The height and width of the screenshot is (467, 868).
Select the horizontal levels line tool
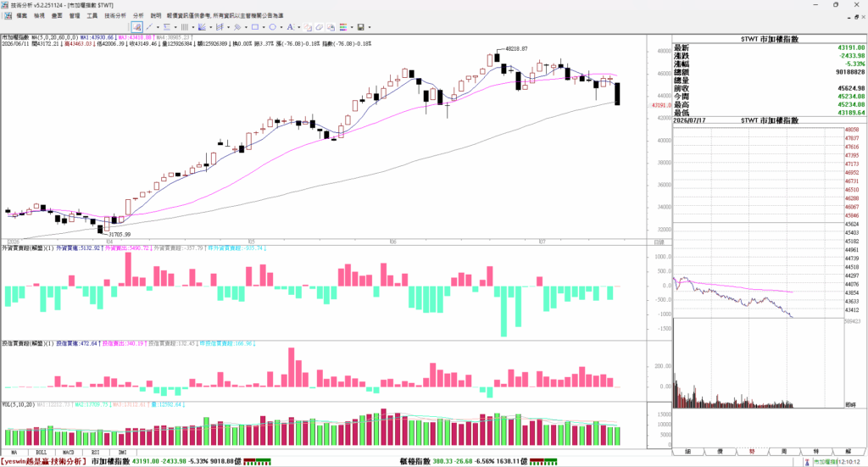[x=167, y=27]
